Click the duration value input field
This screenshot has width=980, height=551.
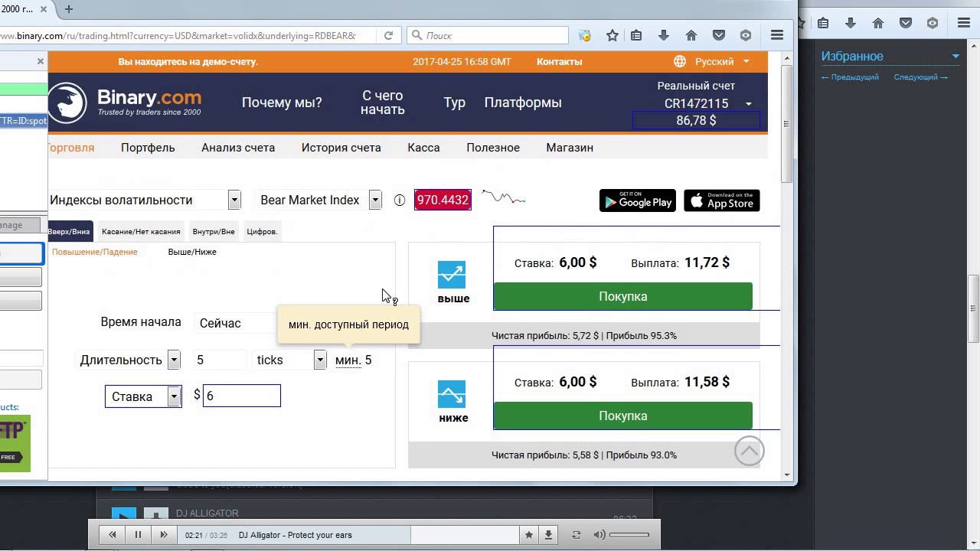pos(220,360)
